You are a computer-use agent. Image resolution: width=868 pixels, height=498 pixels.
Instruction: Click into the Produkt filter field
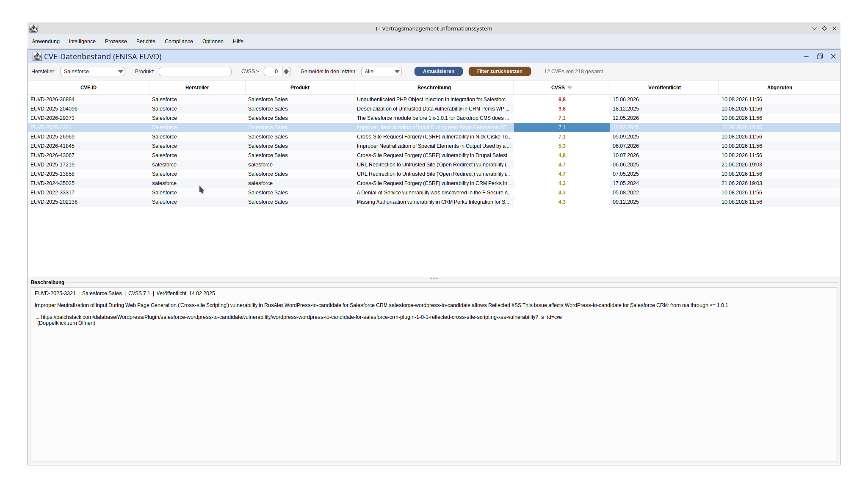tap(195, 72)
